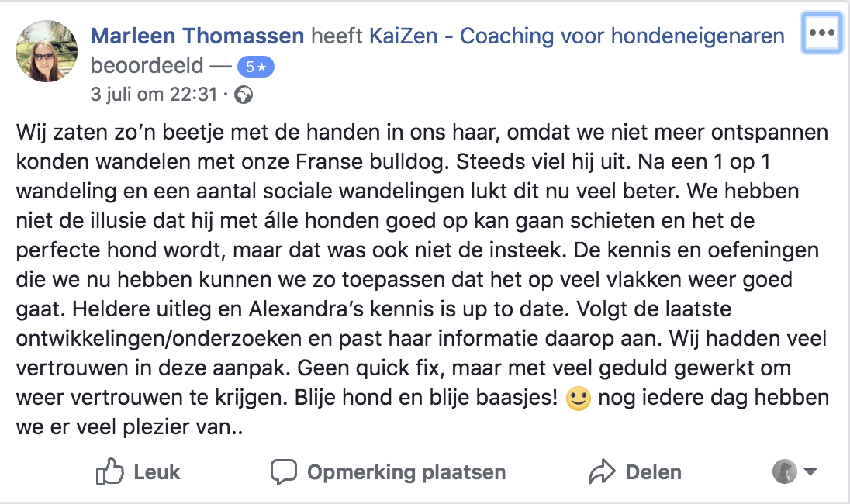The width and height of the screenshot is (850, 504).
Task: Open the three-dots post options menu
Action: pos(821,33)
